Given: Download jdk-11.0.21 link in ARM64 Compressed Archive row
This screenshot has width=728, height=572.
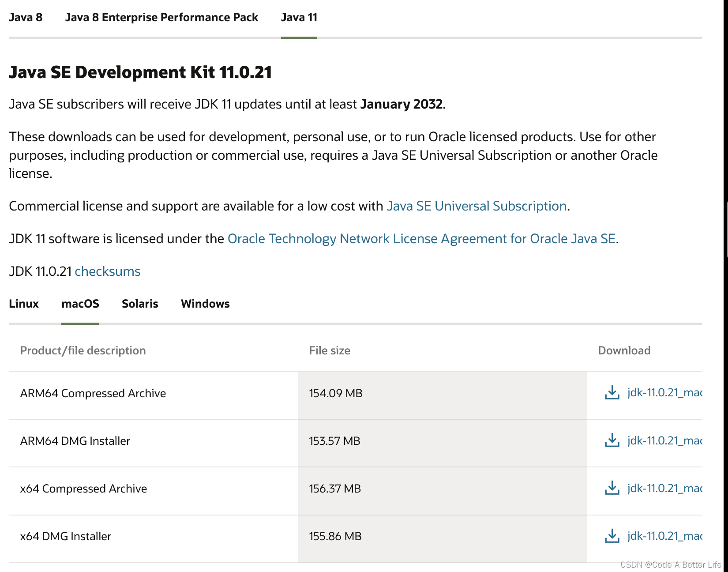Looking at the screenshot, I should point(665,392).
